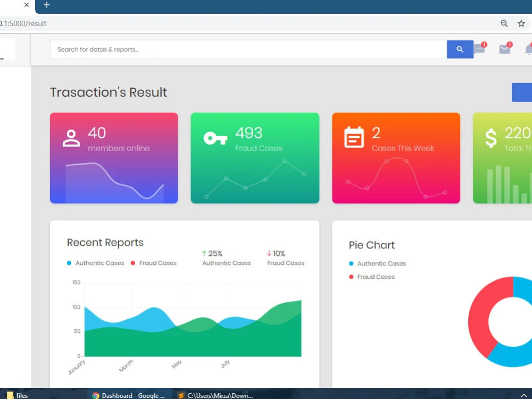This screenshot has height=399, width=532.
Task: Open a new browser tab
Action: tap(47, 5)
